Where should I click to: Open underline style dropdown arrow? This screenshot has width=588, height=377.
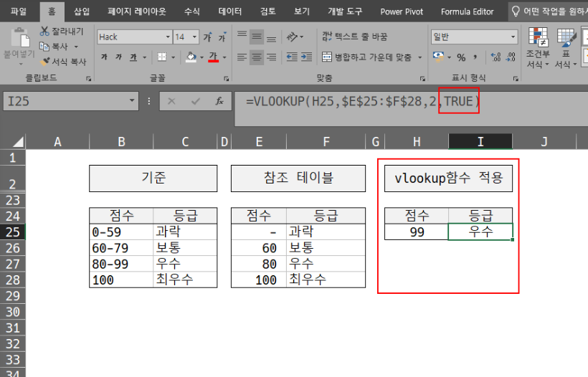click(x=144, y=57)
